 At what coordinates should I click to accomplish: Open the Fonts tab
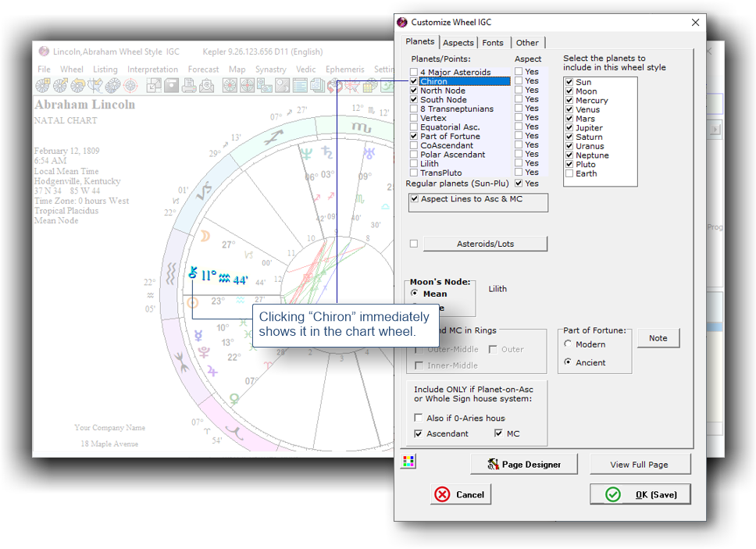pos(493,42)
